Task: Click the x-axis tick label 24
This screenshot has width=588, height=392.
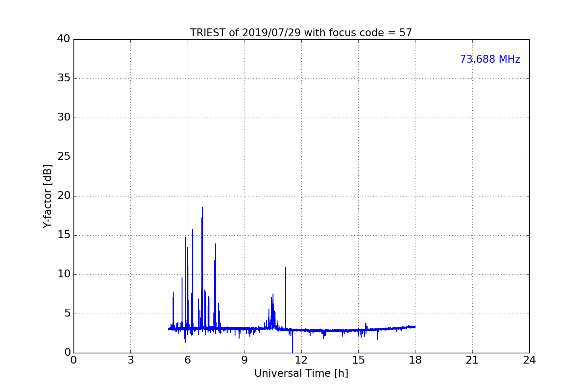Action: click(x=529, y=360)
